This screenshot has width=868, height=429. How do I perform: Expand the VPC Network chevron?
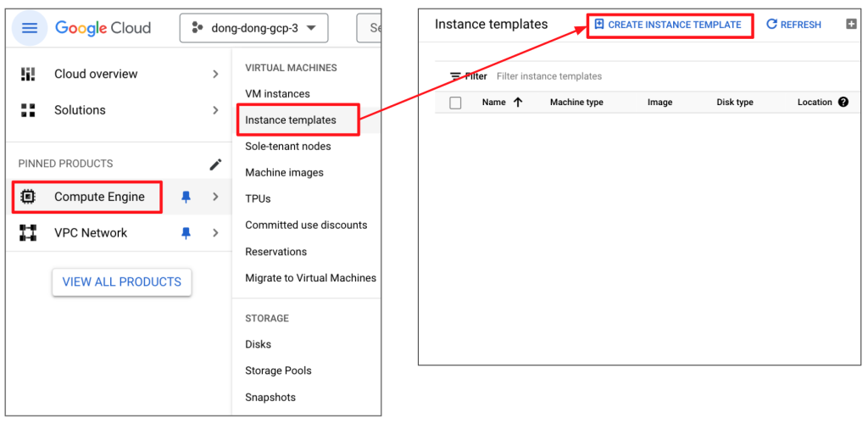click(216, 233)
